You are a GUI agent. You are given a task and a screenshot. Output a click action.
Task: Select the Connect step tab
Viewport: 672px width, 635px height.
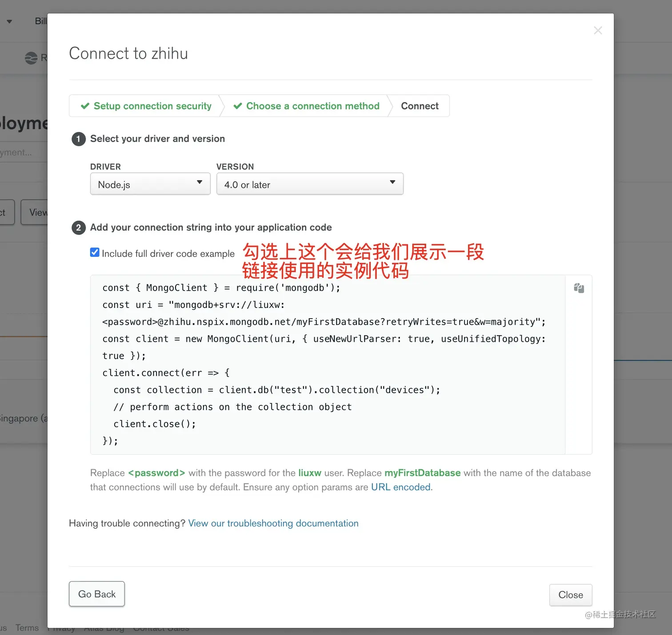(x=419, y=106)
